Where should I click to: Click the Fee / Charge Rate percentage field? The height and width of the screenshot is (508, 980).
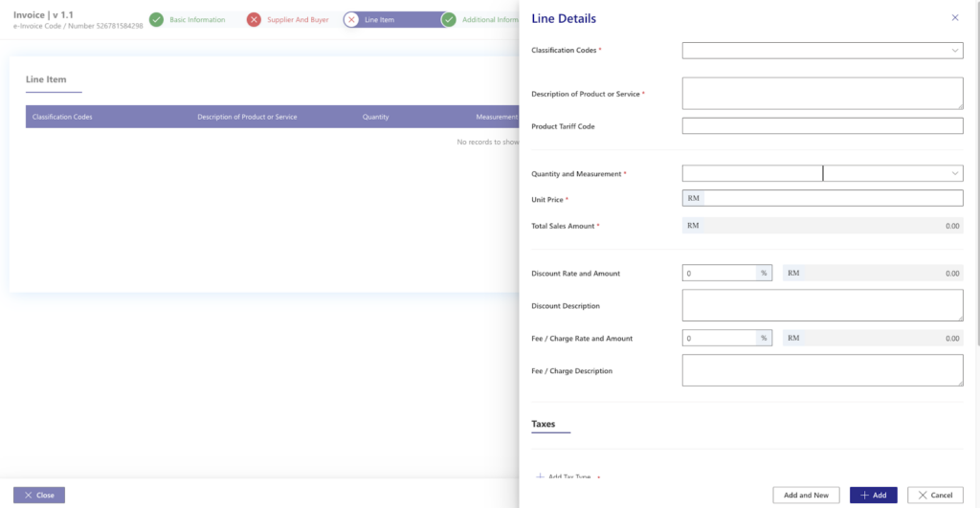(x=720, y=338)
